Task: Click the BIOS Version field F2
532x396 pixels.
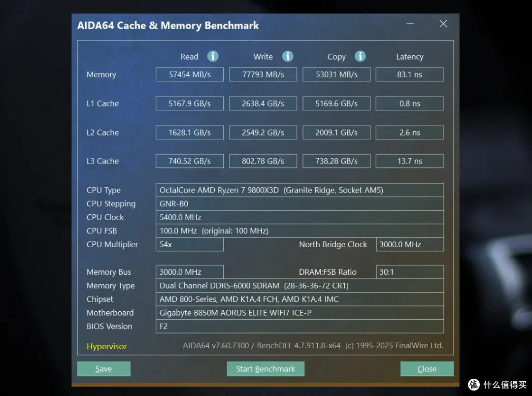Action: (x=299, y=327)
